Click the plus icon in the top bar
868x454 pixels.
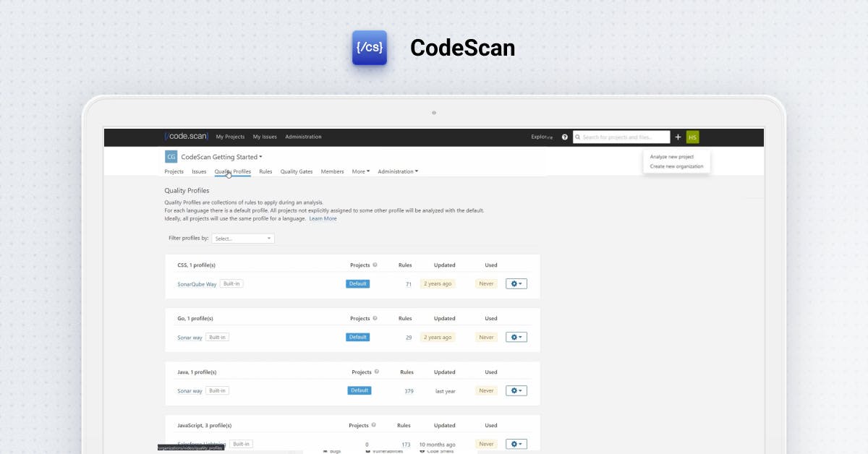click(x=678, y=137)
